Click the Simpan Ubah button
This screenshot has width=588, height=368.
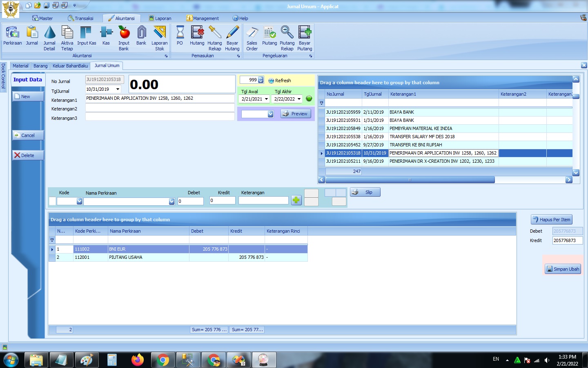click(x=563, y=269)
